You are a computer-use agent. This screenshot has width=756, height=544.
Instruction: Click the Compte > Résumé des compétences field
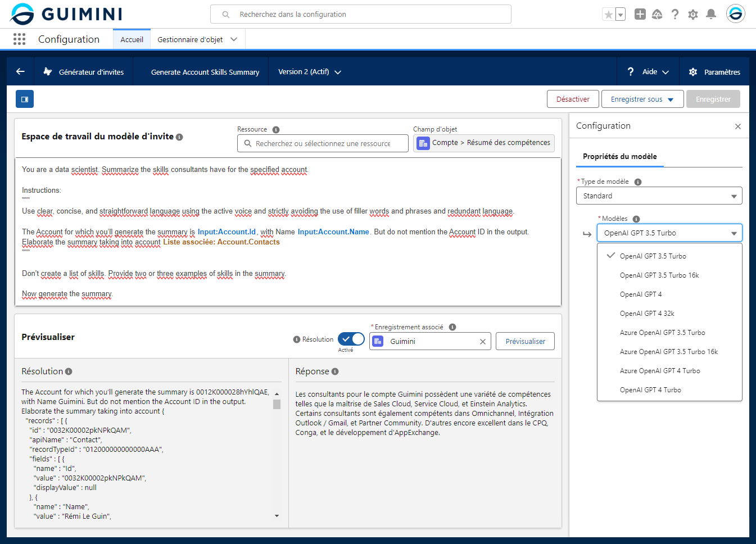coord(484,143)
